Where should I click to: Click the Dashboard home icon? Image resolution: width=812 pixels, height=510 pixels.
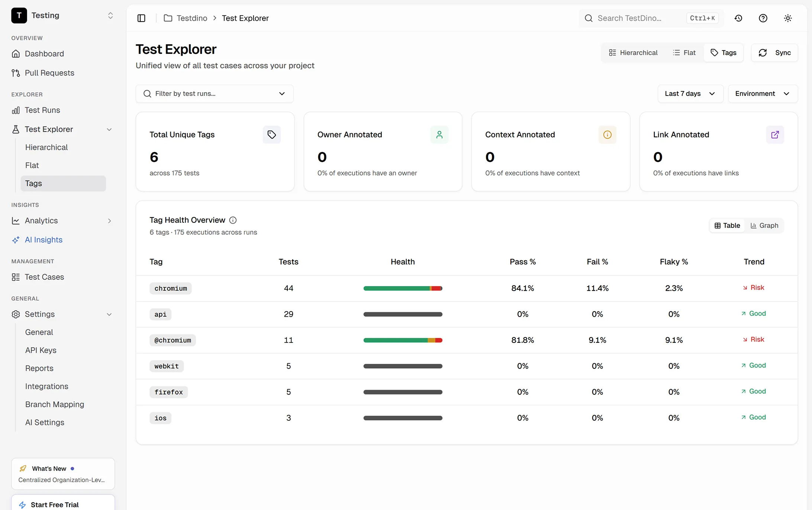click(16, 54)
